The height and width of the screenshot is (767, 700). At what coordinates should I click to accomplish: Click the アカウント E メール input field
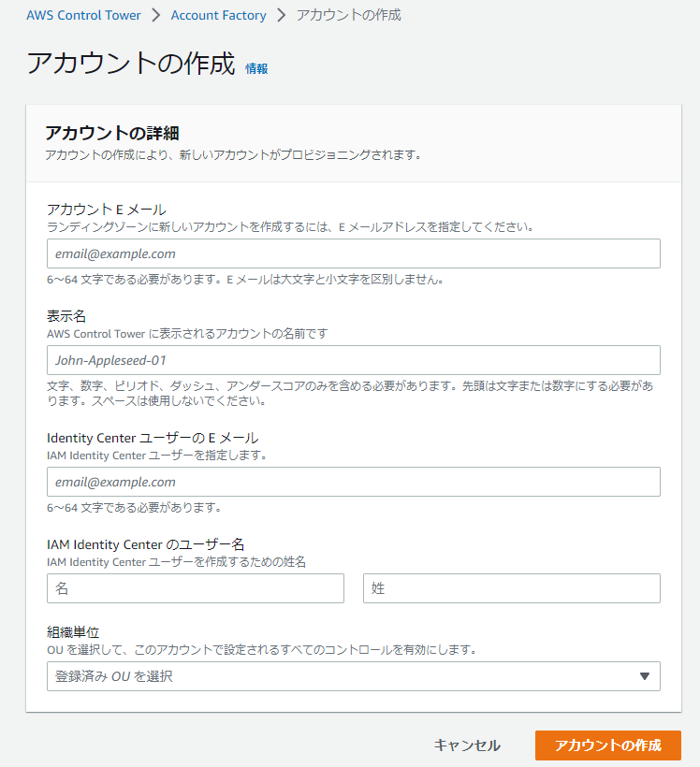[x=354, y=253]
